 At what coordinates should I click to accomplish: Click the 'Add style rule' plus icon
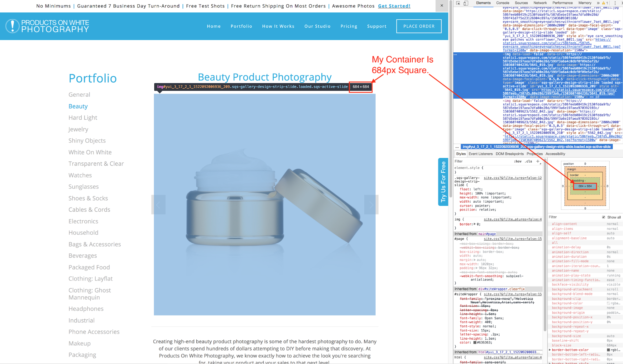click(x=539, y=162)
